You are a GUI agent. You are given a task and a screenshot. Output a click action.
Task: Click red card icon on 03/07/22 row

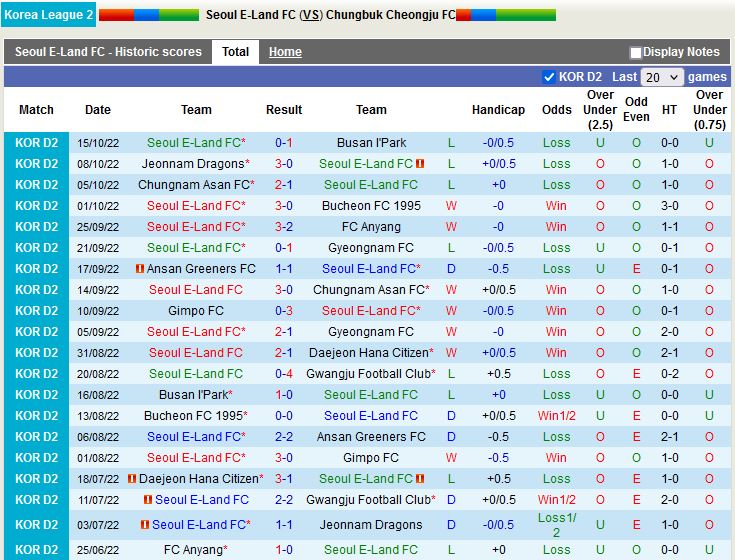click(145, 524)
